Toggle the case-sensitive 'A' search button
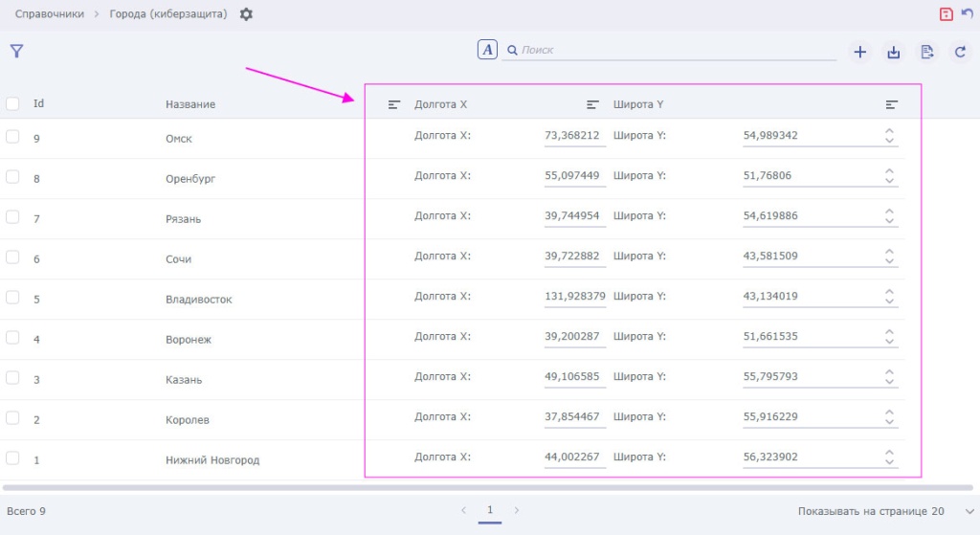This screenshot has height=535, width=980. click(487, 50)
